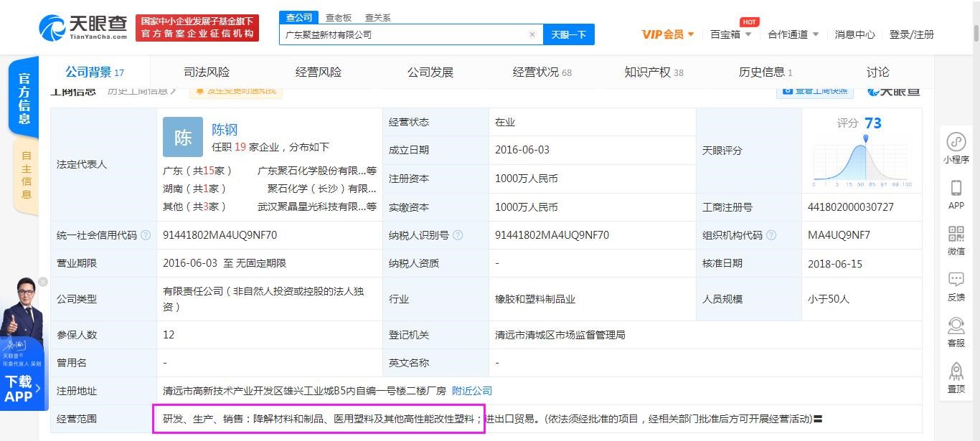Click the 清远市清城区市场监督管理局 cell
980x441 pixels.
click(560, 334)
